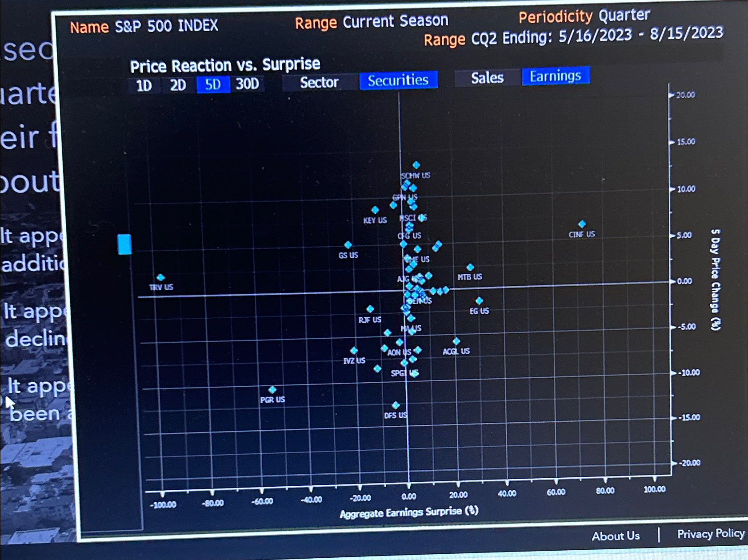This screenshot has height=560, width=748.
Task: Click the S&P 500 INDEX name field
Action: 166,26
